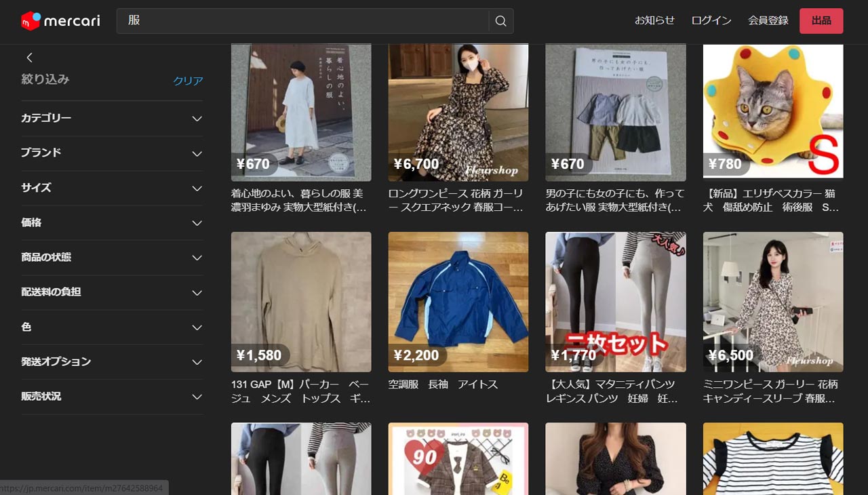Expand the ブランド filter
868x495 pixels.
click(x=112, y=153)
